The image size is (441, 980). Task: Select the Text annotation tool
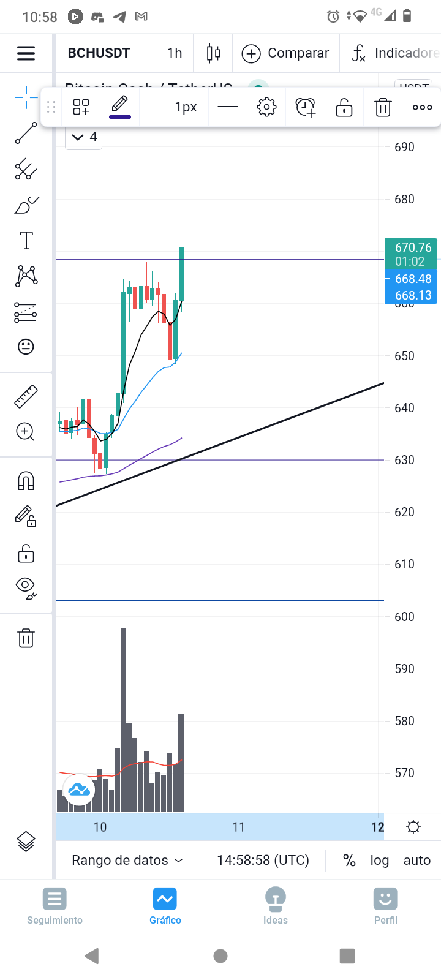26,241
